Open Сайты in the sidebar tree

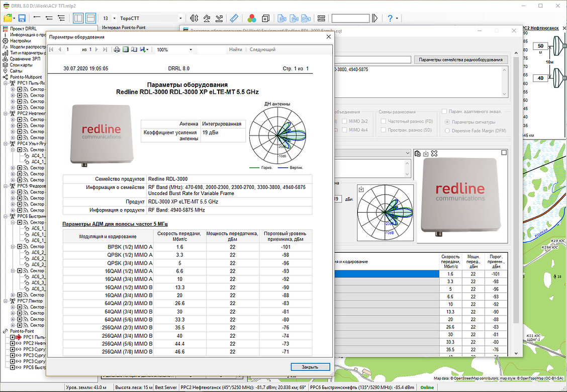click(x=16, y=71)
